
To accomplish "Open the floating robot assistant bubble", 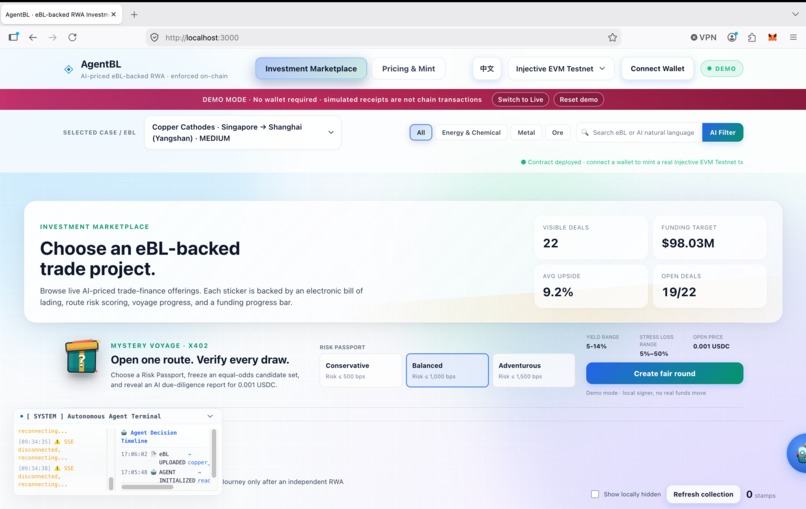I will 798,453.
